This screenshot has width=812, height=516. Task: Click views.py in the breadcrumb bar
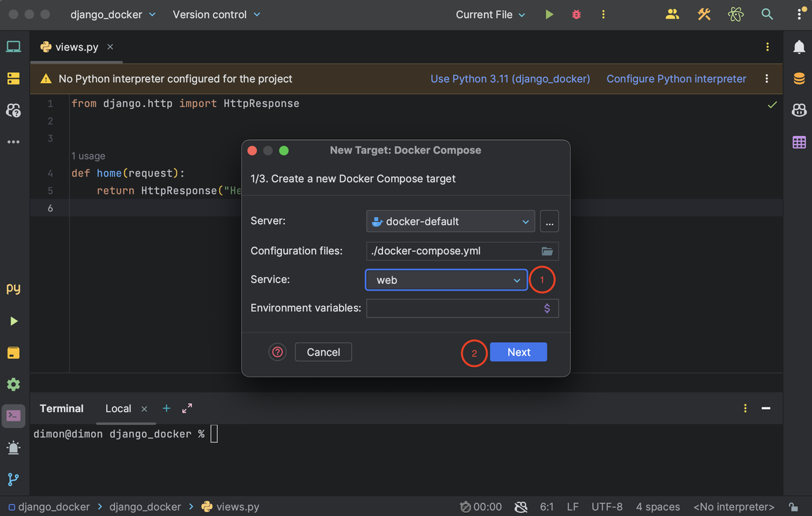point(230,507)
